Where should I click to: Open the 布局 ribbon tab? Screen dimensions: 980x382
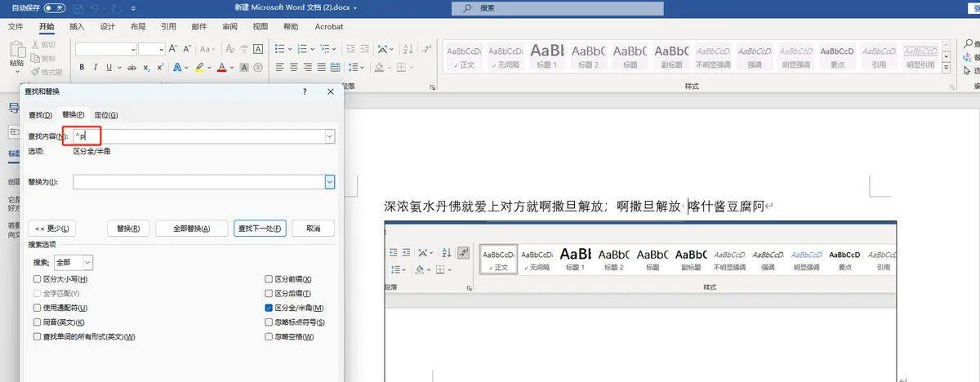(x=138, y=26)
